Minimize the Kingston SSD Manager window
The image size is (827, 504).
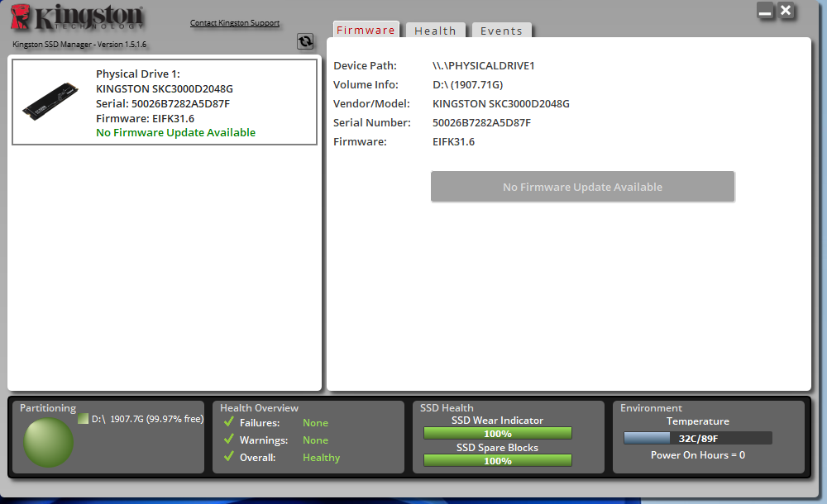(x=765, y=11)
